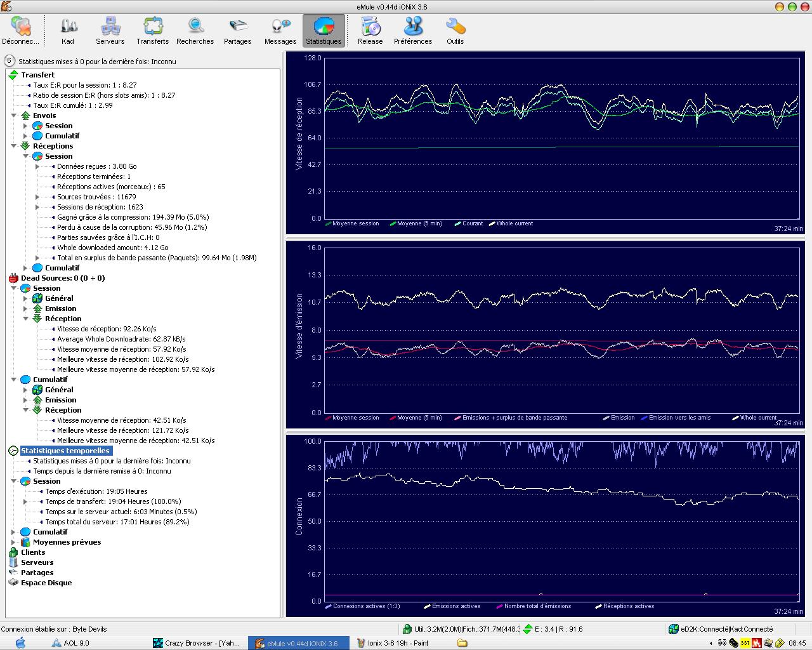Click the Statistiques temporelles clock icon
This screenshot has height=650, width=812.
coord(13,451)
